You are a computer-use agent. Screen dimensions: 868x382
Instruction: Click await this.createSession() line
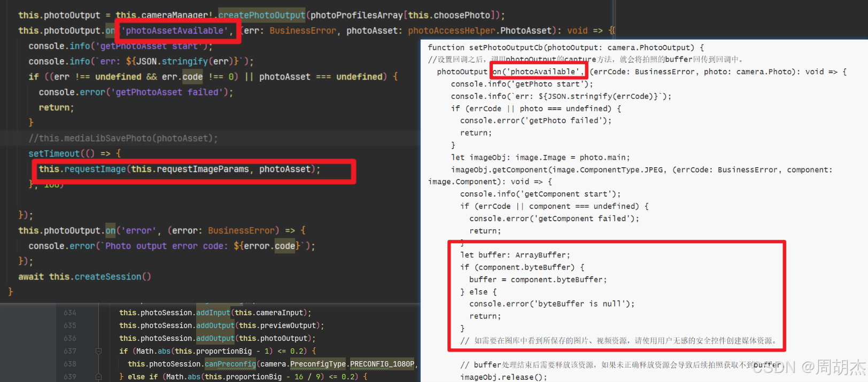[x=84, y=277]
